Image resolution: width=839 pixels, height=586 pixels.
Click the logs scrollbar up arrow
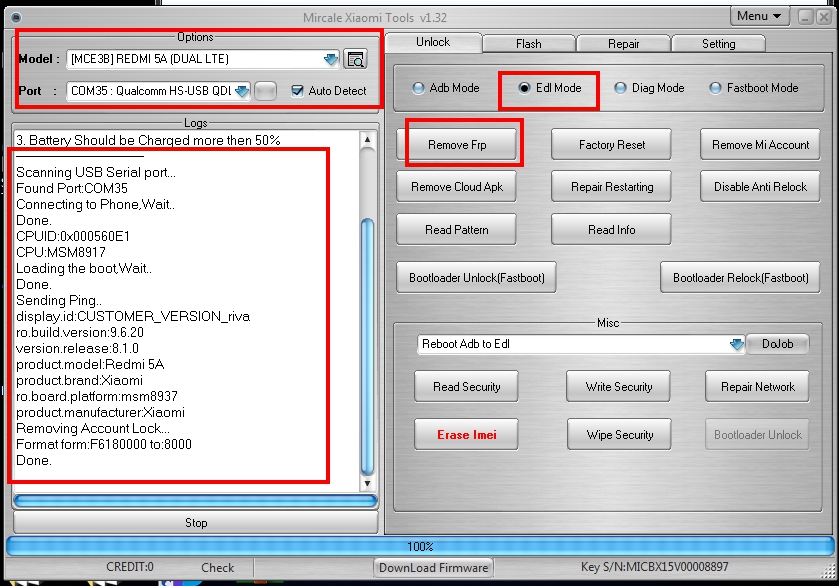[x=367, y=140]
